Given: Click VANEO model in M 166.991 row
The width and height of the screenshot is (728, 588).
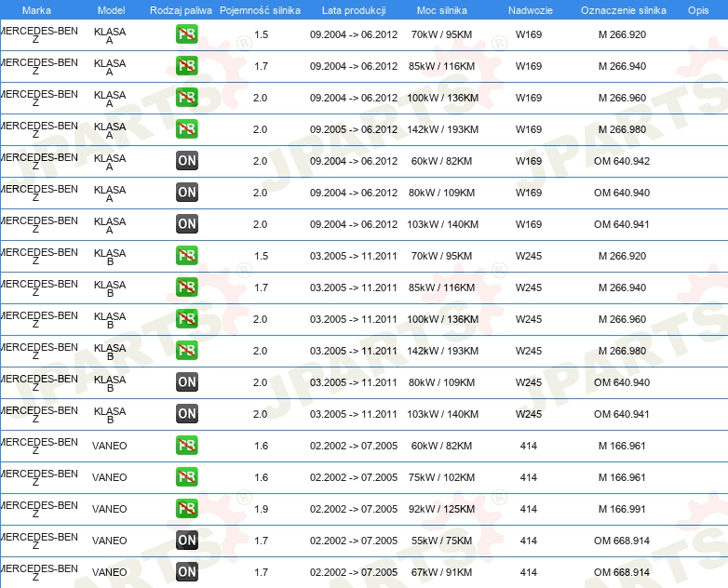Looking at the screenshot, I should (110, 509).
